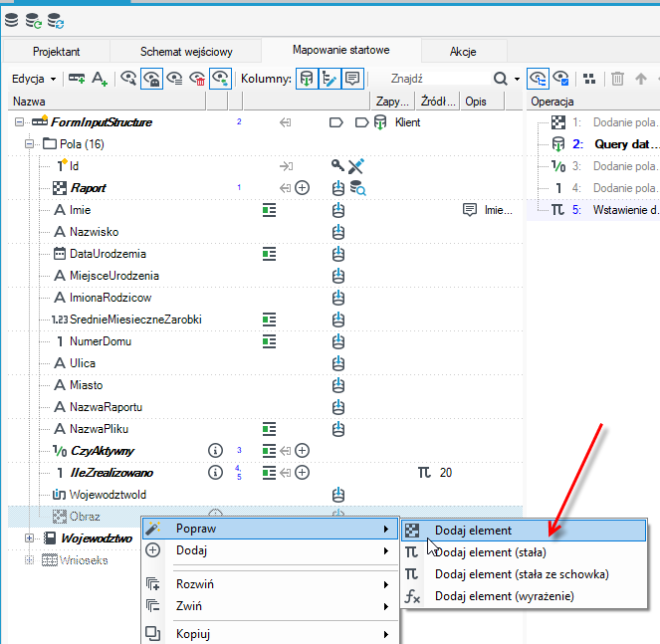Open the search options dropdown arrow
The width and height of the screenshot is (660, 644).
[517, 80]
